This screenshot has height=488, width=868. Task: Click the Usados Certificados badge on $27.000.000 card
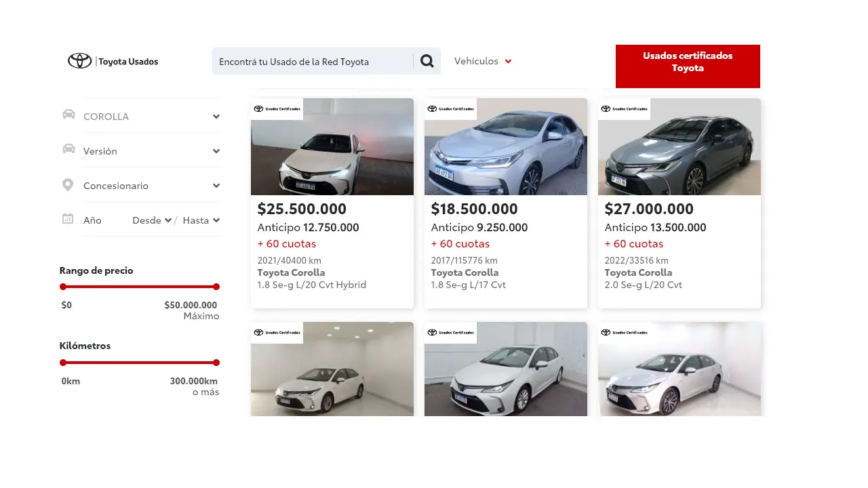tap(624, 108)
